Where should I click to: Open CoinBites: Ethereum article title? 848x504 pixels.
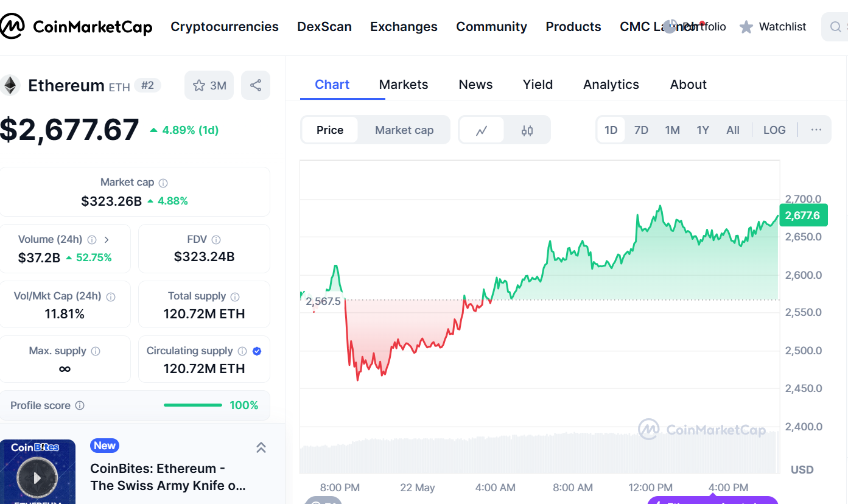tap(168, 477)
